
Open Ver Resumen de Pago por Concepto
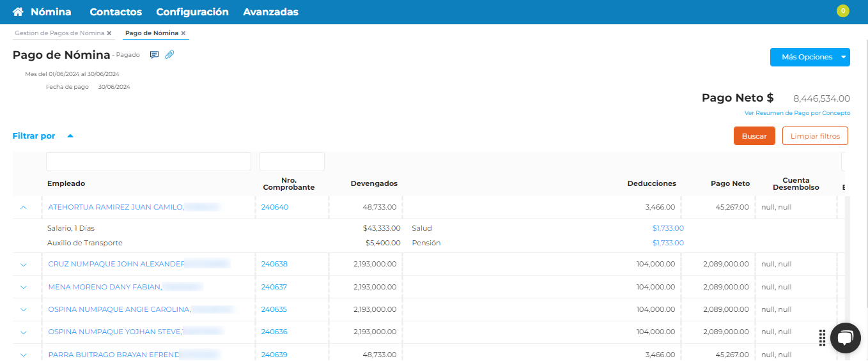tap(797, 113)
